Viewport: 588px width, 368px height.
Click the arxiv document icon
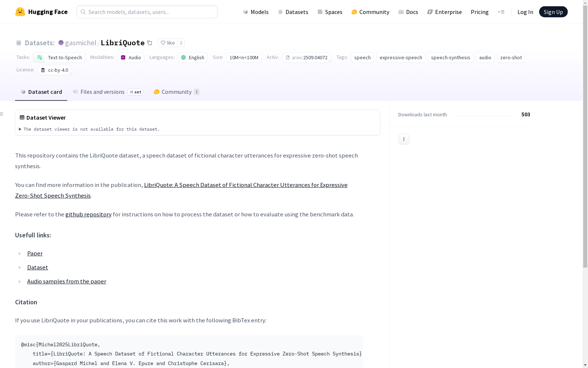tap(288, 57)
